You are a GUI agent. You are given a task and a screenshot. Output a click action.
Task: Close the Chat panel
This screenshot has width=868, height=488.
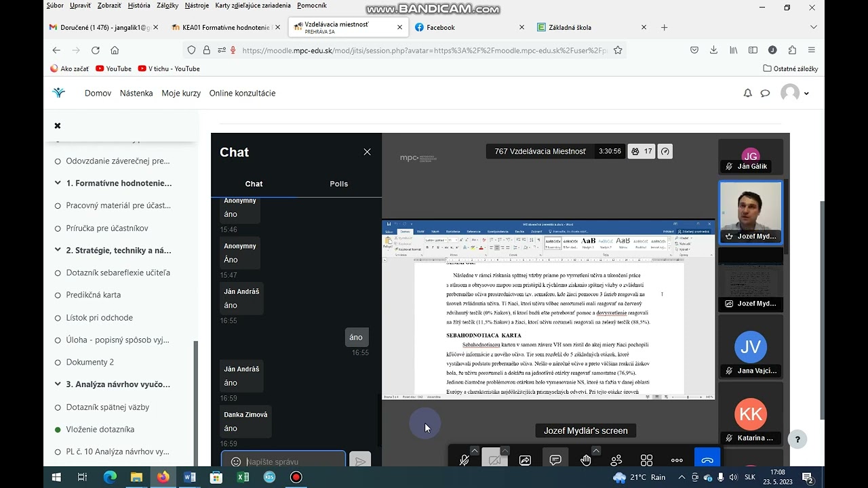[x=367, y=152]
